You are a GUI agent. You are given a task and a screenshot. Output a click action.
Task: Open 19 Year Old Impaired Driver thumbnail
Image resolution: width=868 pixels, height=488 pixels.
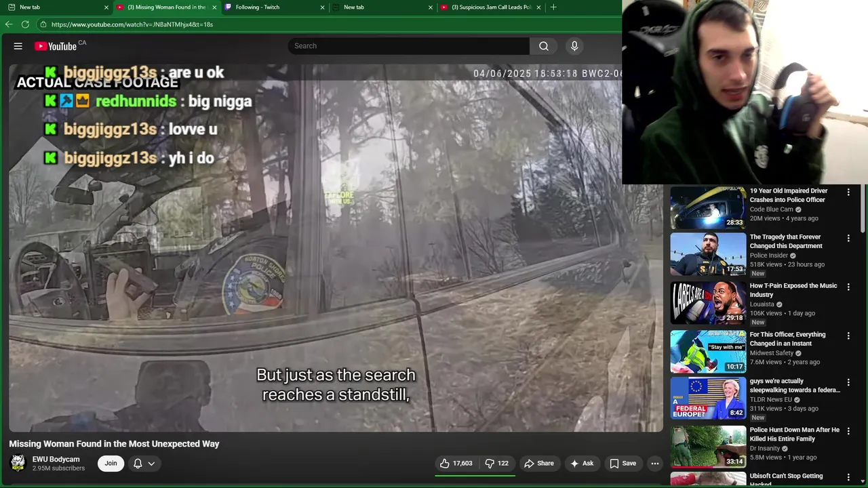pos(708,208)
